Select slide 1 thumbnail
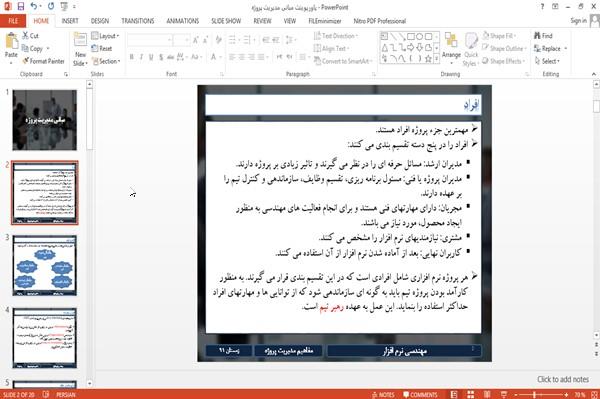 pos(44,120)
